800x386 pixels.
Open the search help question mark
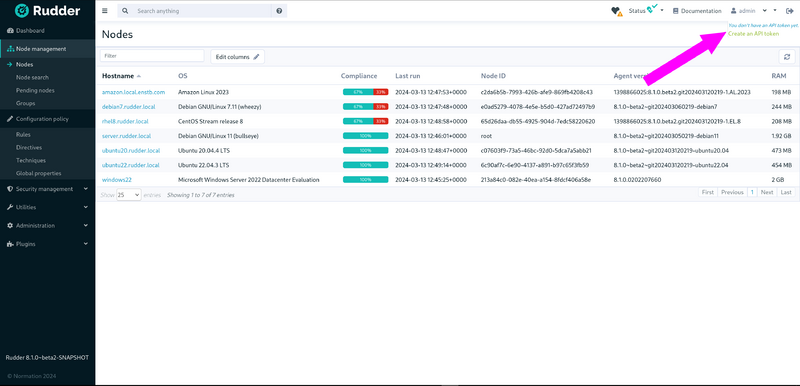tap(279, 11)
